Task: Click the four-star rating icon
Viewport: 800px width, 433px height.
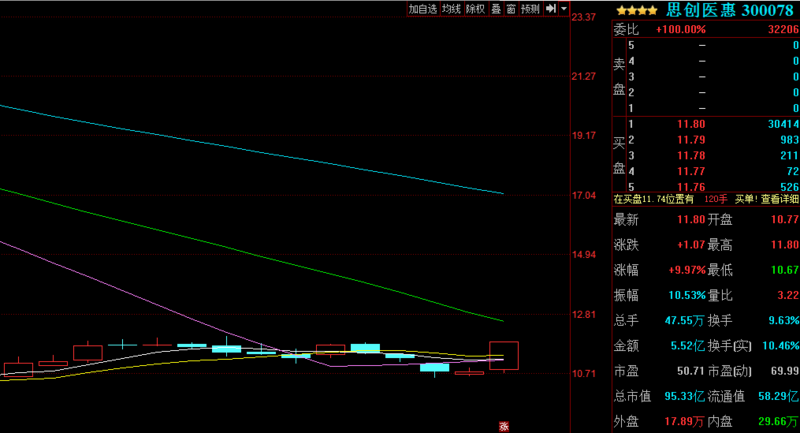Action: pos(636,10)
